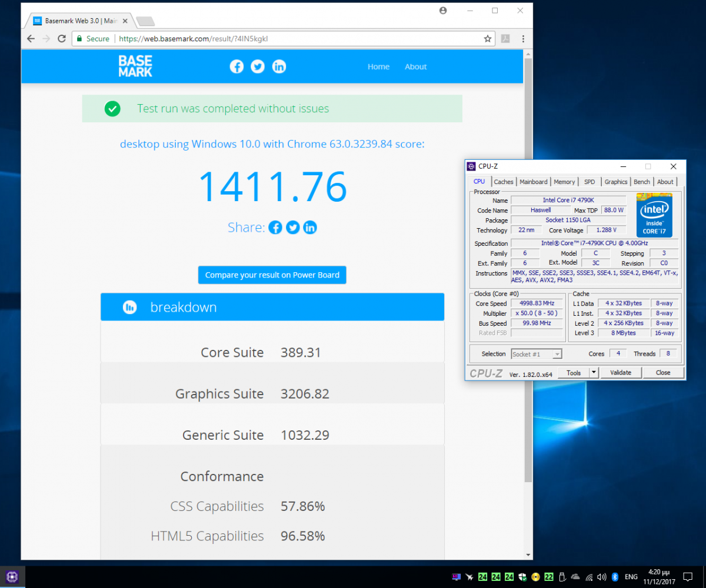Click the gold disc tray icon
This screenshot has width=706, height=588.
pos(535,576)
